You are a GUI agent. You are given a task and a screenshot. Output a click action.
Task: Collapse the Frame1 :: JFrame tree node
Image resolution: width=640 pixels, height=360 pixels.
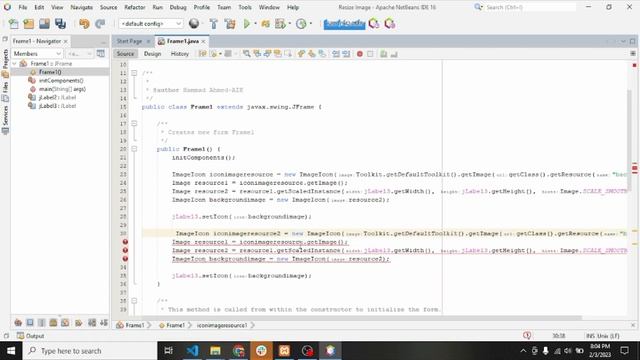click(x=15, y=64)
